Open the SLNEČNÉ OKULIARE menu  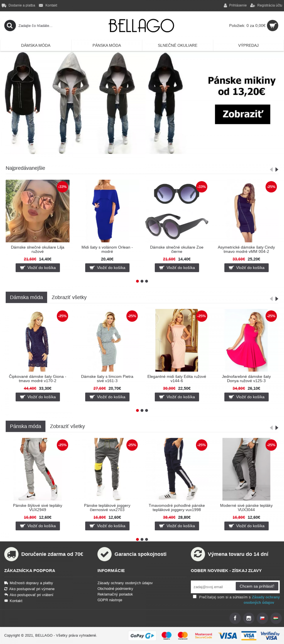177,45
